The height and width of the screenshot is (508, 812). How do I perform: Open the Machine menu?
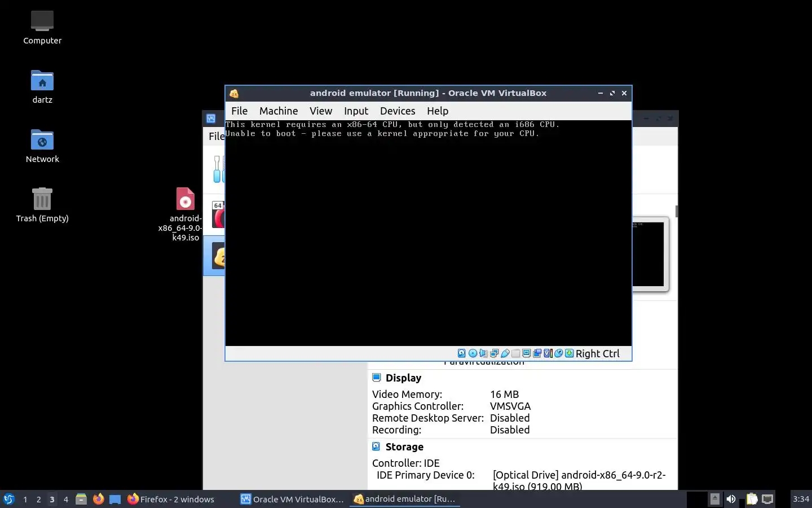pos(279,111)
